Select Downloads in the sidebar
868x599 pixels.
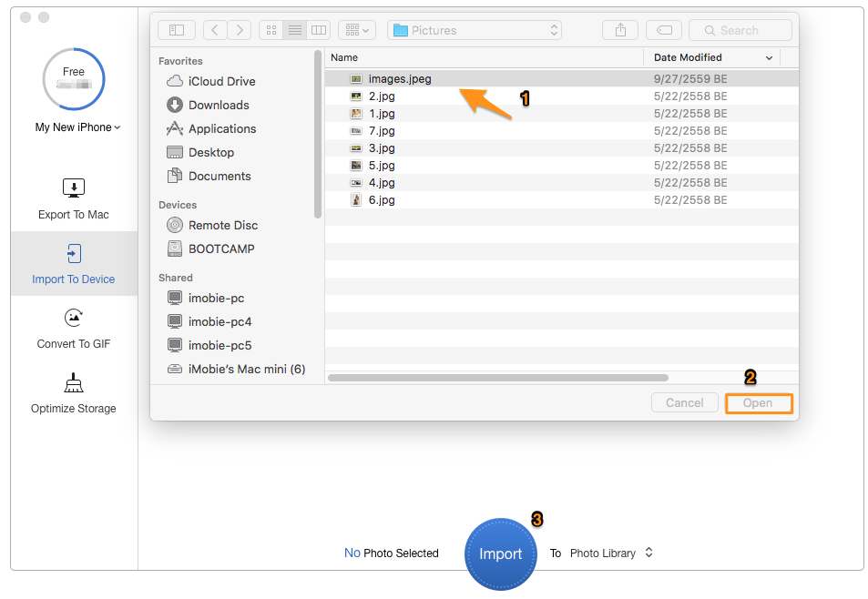coord(219,105)
